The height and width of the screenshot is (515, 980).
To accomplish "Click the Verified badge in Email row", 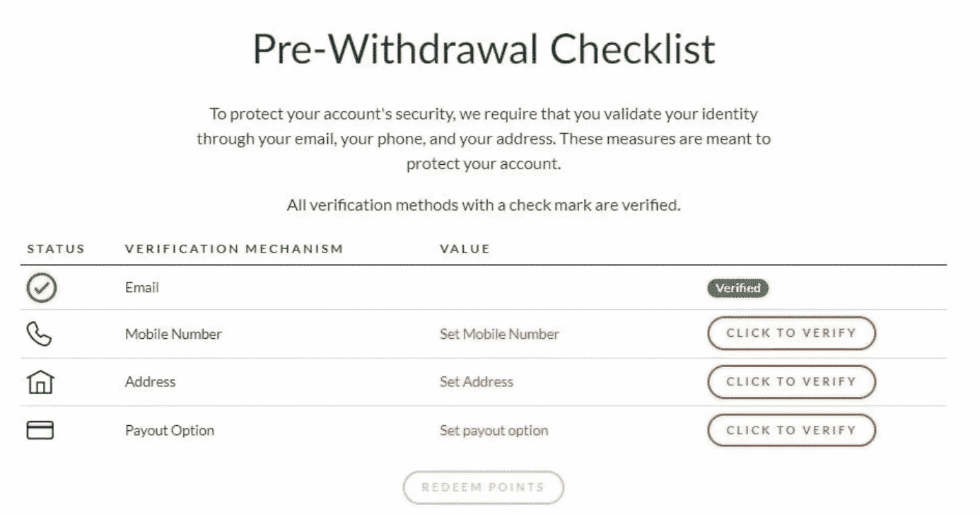I will 738,288.
